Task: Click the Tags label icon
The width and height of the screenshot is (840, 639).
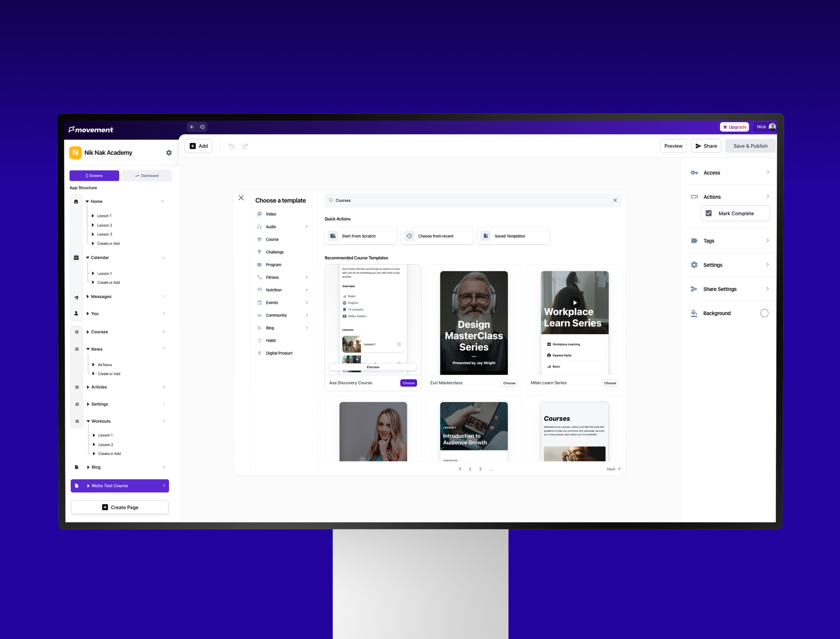Action: [x=694, y=241]
